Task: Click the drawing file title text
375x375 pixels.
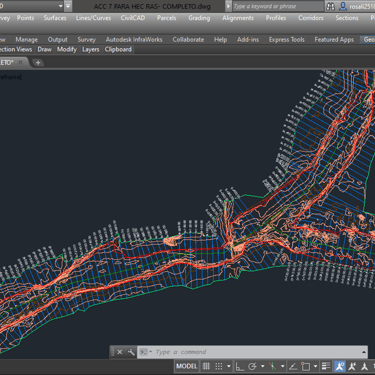Action: point(152,7)
